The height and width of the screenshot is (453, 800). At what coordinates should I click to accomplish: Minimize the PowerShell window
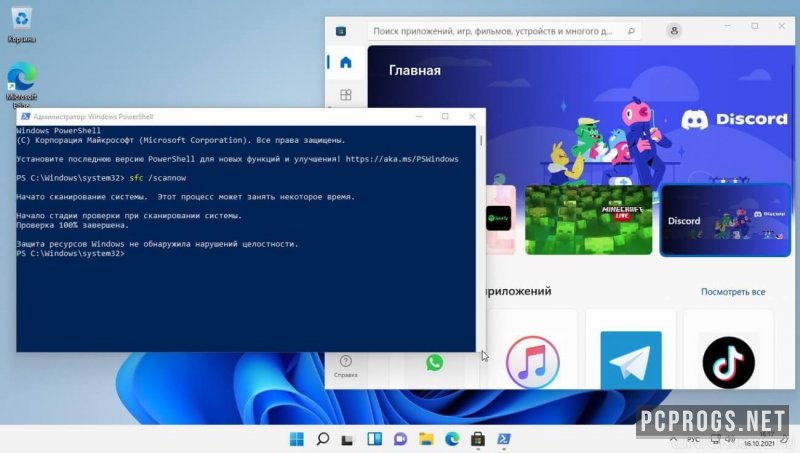click(x=419, y=116)
